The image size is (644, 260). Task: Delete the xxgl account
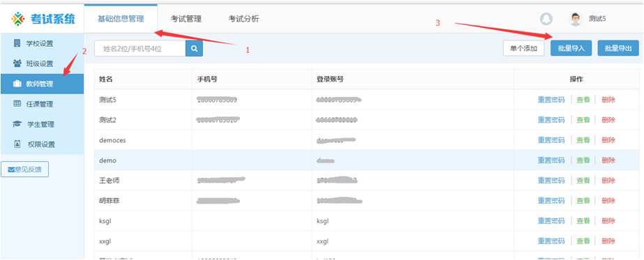[608, 240]
